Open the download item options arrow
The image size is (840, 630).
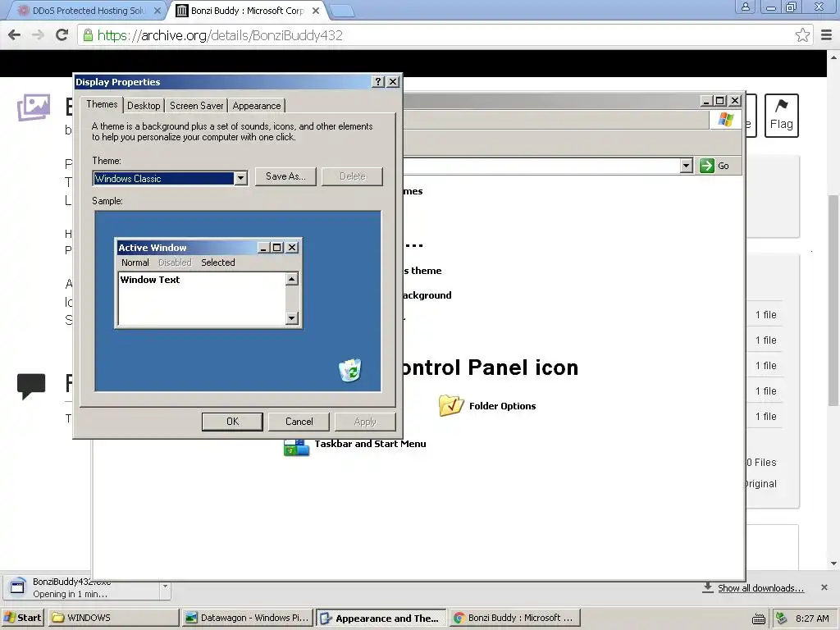(x=165, y=587)
